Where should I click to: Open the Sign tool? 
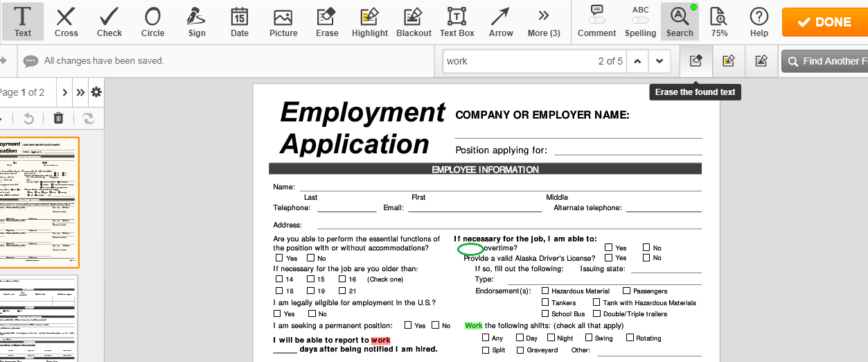(x=197, y=21)
